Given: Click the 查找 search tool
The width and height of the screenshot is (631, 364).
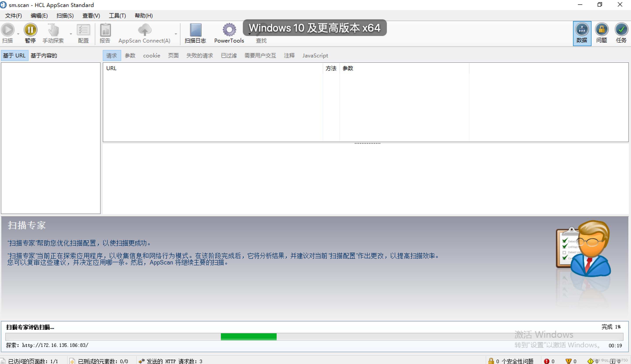Looking at the screenshot, I should click(261, 40).
